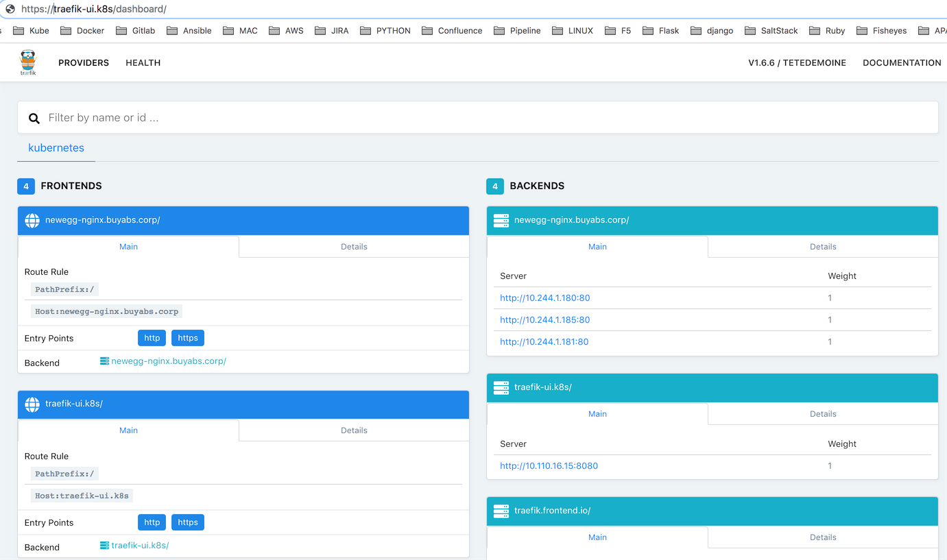Open the SaltStack bookmark folder

[771, 31]
